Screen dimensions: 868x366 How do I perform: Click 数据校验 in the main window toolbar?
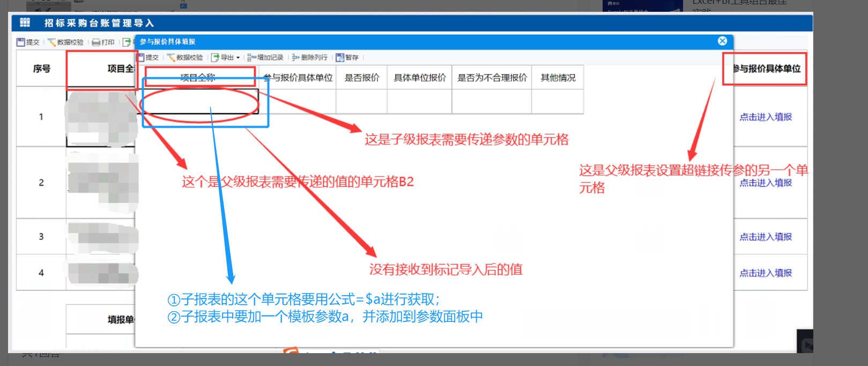pos(65,42)
